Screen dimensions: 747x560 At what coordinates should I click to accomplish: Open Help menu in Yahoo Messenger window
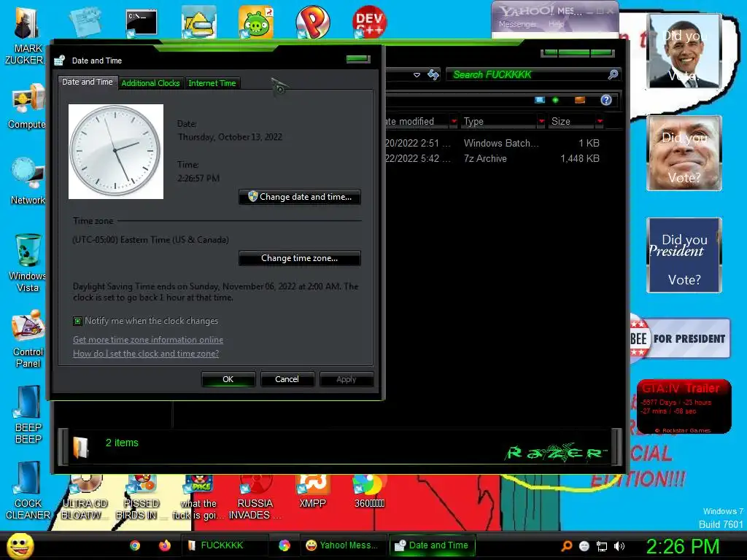[555, 24]
